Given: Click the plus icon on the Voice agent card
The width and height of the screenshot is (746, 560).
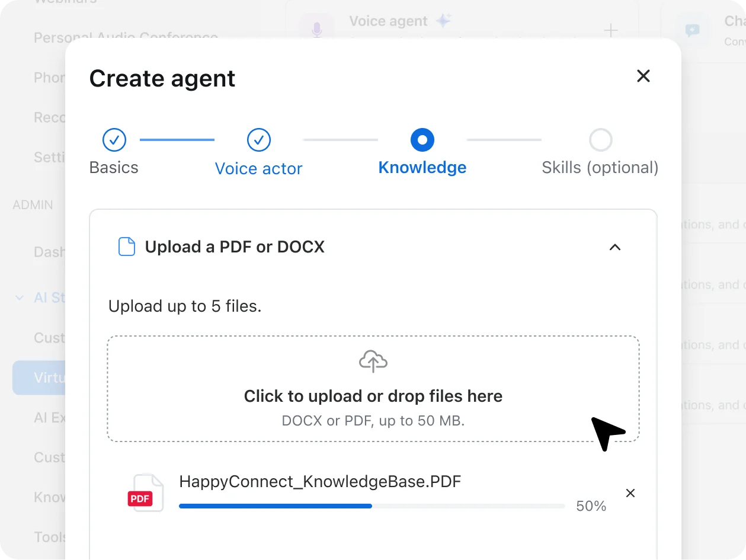Looking at the screenshot, I should [610, 31].
